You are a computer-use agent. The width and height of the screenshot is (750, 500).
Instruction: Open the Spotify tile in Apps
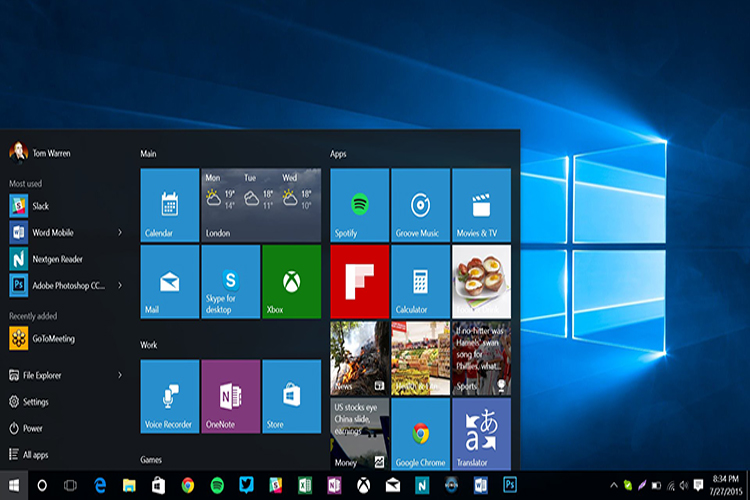click(x=360, y=205)
